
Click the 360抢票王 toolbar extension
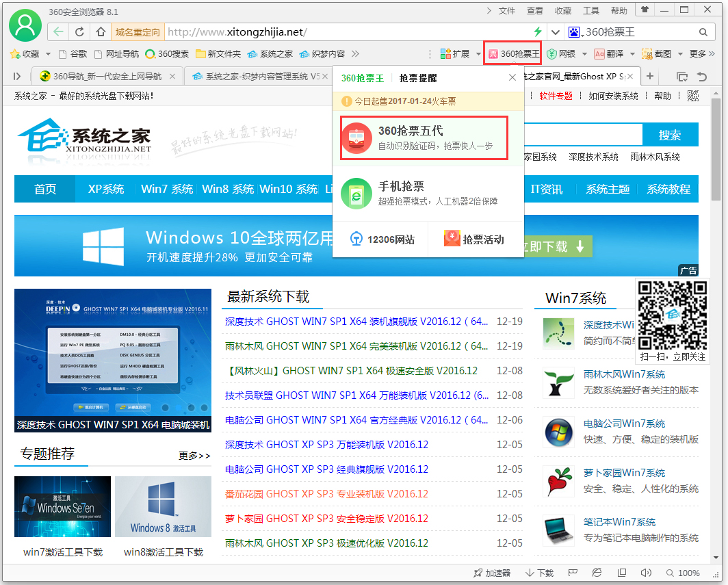coord(513,54)
